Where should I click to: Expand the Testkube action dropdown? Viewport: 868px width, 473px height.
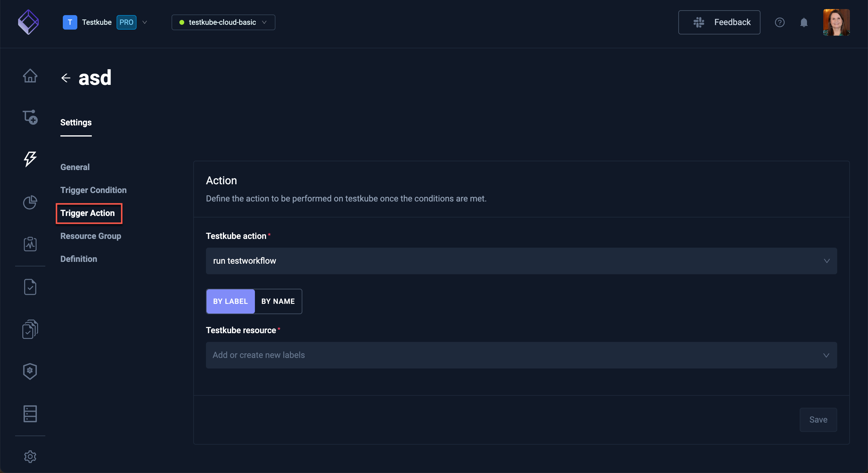tap(521, 261)
